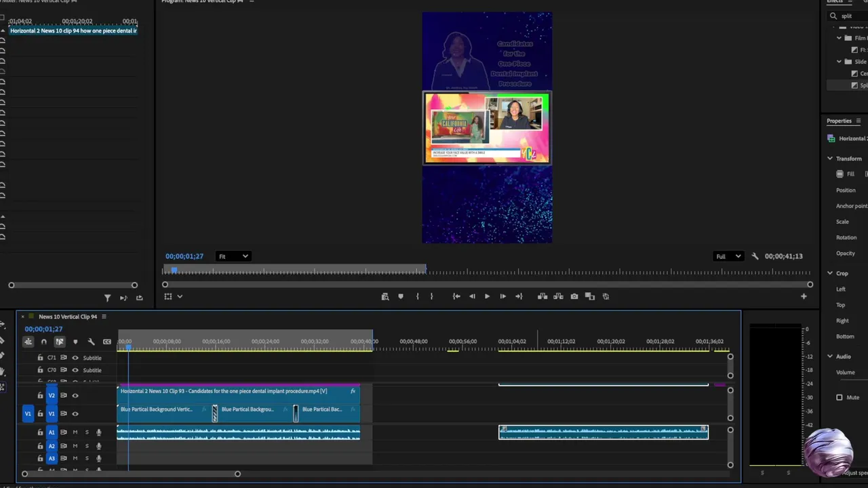This screenshot has width=868, height=488.
Task: Step forward one frame in program monitor
Action: [x=502, y=296]
